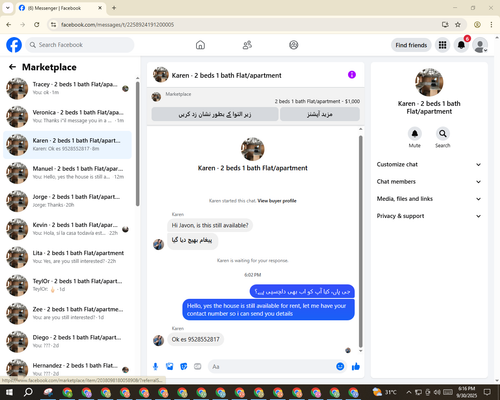Go back using the Marketplace arrow
The image size is (500, 400).
pyautogui.click(x=12, y=67)
